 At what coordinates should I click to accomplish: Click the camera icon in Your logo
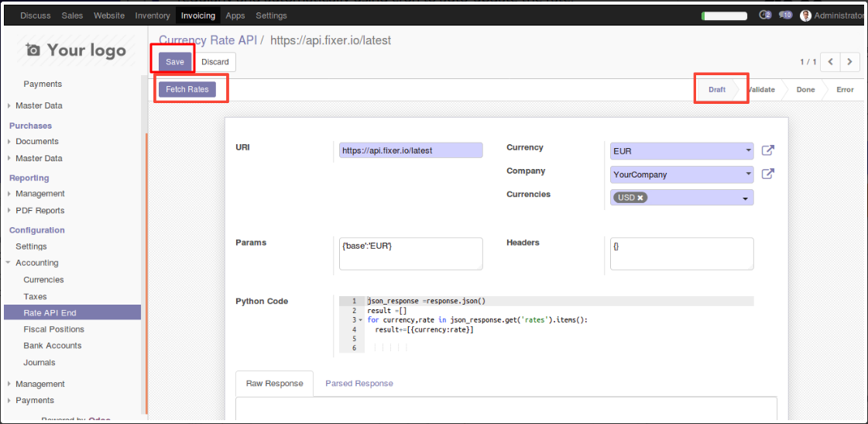click(x=33, y=50)
